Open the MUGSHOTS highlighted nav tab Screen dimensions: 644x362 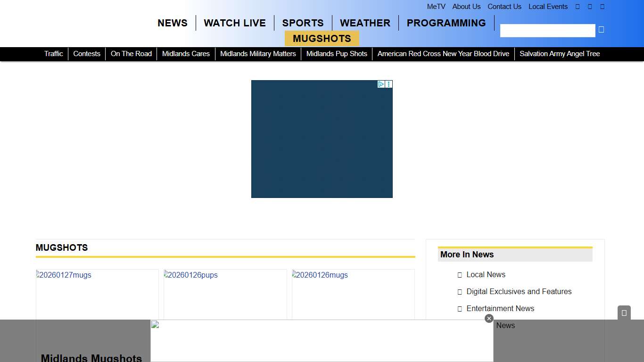point(322,39)
